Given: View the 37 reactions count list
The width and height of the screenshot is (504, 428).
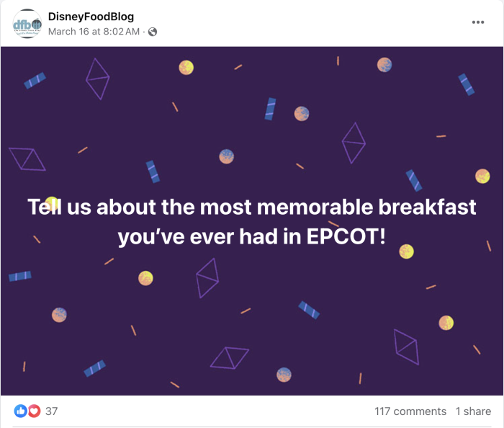Looking at the screenshot, I should click(x=51, y=411).
